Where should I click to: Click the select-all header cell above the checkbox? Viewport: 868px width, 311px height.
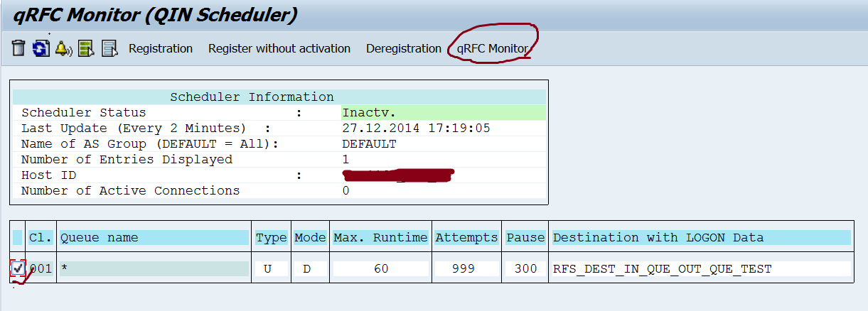(18, 237)
